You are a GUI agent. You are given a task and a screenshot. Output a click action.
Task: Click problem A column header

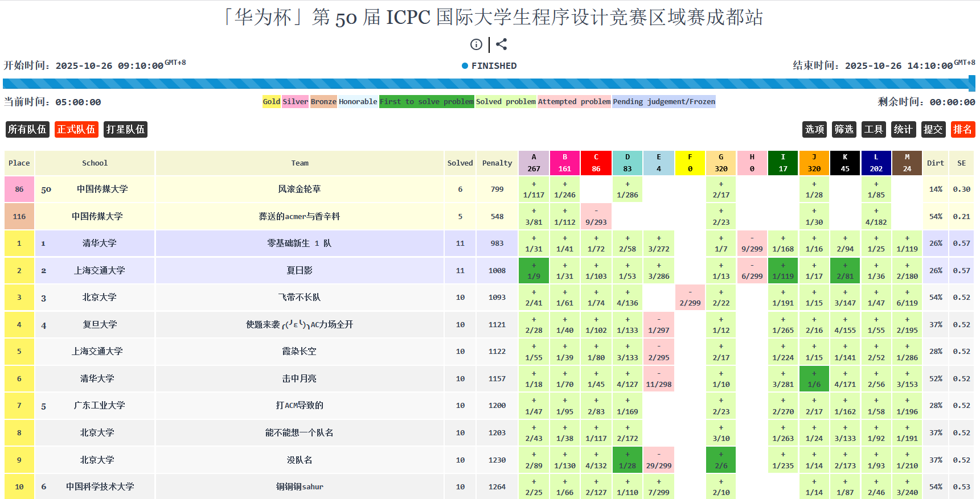coord(534,163)
